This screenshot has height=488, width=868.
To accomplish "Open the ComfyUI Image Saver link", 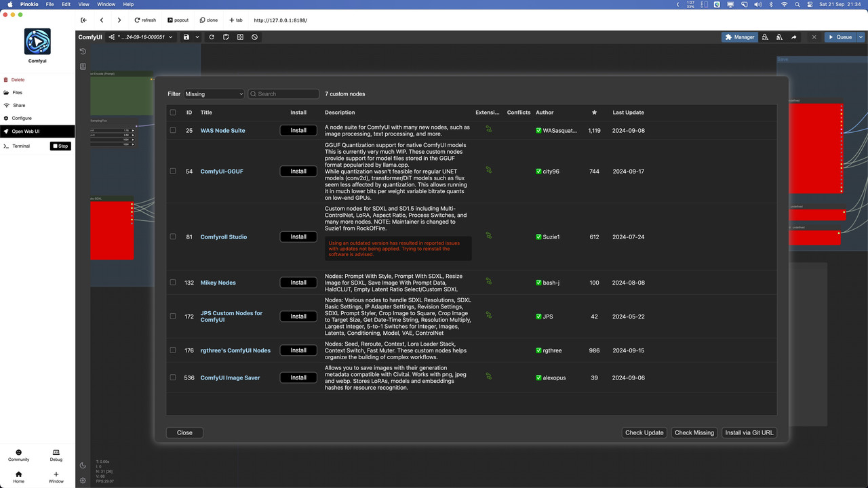I will [230, 378].
